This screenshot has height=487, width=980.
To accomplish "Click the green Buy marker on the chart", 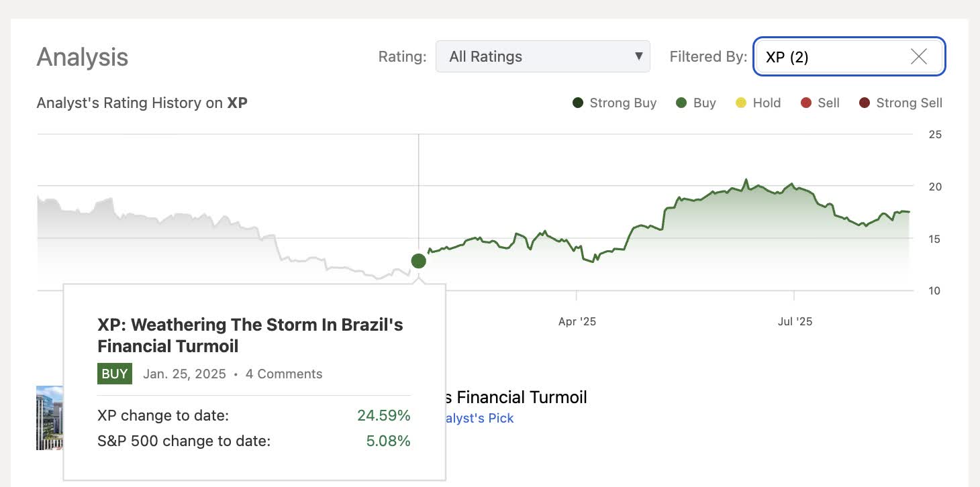I will click(x=418, y=261).
